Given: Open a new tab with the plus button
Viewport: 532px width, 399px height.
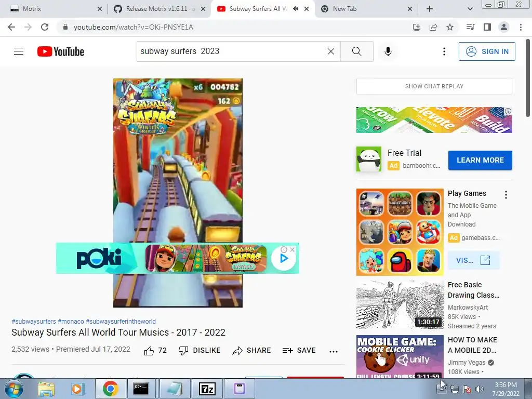Looking at the screenshot, I should (x=430, y=9).
